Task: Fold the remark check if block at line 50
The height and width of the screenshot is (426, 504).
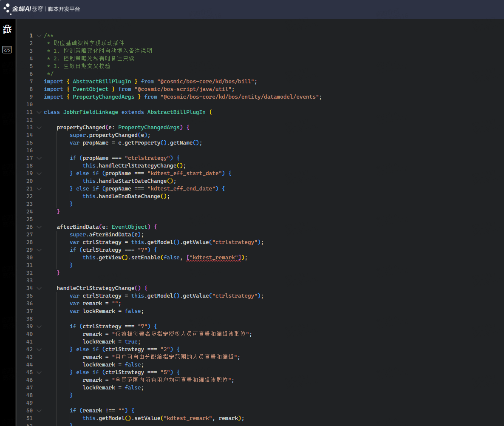Action: 39,411
